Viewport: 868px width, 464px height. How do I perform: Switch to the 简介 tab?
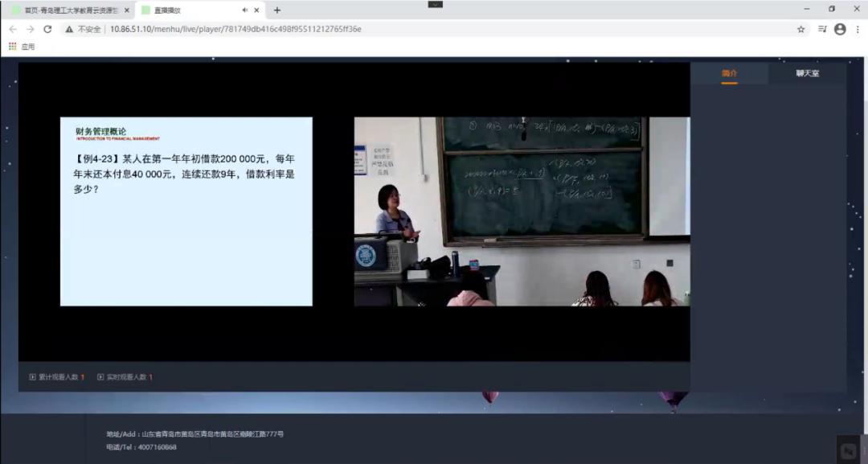click(x=729, y=73)
